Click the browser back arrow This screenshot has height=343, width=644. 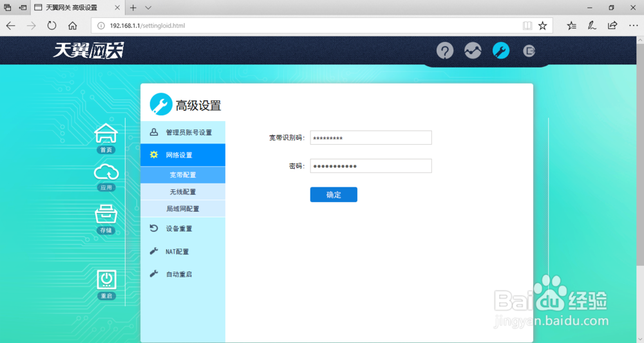(11, 26)
